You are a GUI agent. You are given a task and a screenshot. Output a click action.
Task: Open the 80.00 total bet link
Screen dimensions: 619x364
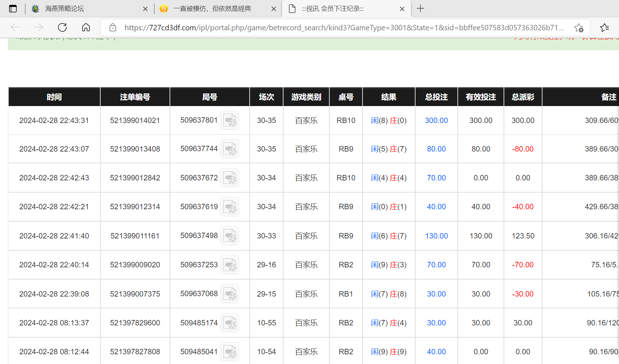pos(436,149)
